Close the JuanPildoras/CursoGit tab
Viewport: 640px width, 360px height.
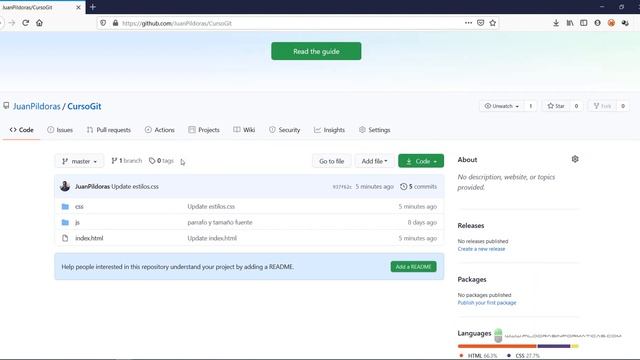pyautogui.click(x=78, y=7)
